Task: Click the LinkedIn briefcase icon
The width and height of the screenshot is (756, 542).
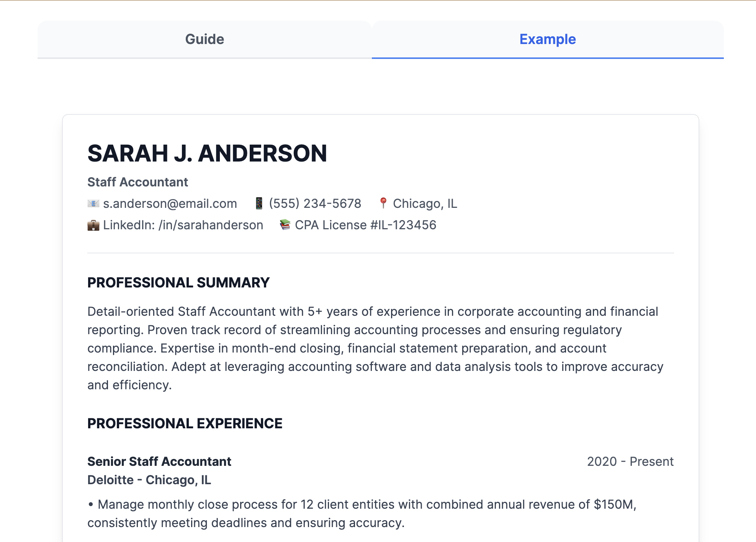Action: click(x=93, y=225)
